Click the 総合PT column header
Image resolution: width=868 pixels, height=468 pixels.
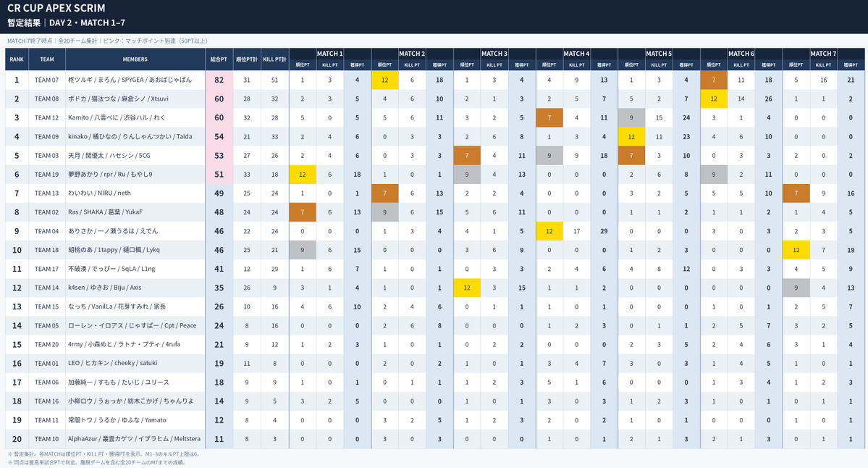pyautogui.click(x=219, y=59)
